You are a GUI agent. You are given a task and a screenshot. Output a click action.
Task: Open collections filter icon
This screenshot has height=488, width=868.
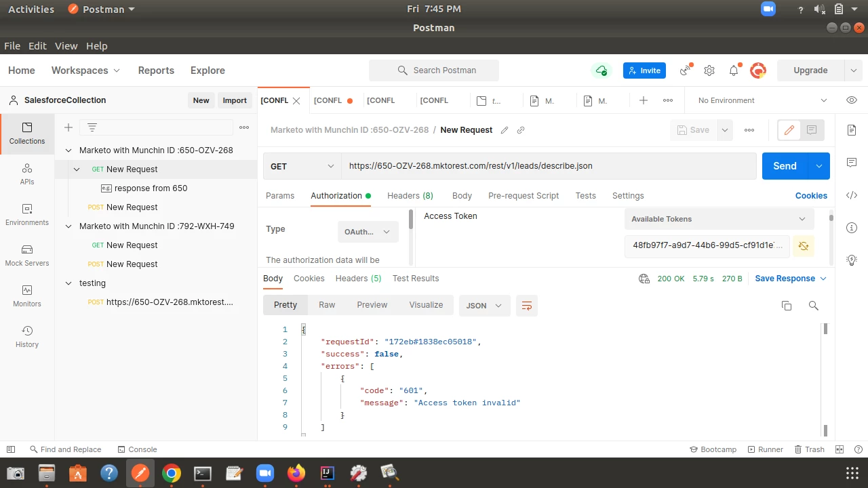(92, 127)
